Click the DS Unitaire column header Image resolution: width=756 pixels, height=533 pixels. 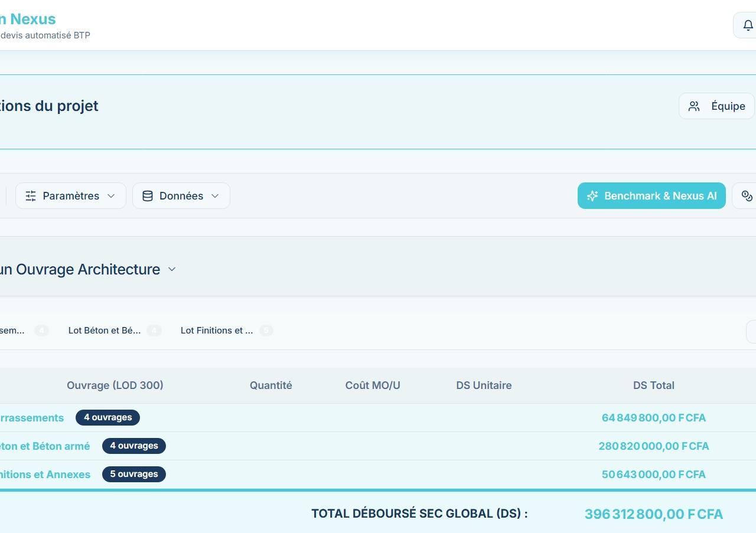point(484,385)
